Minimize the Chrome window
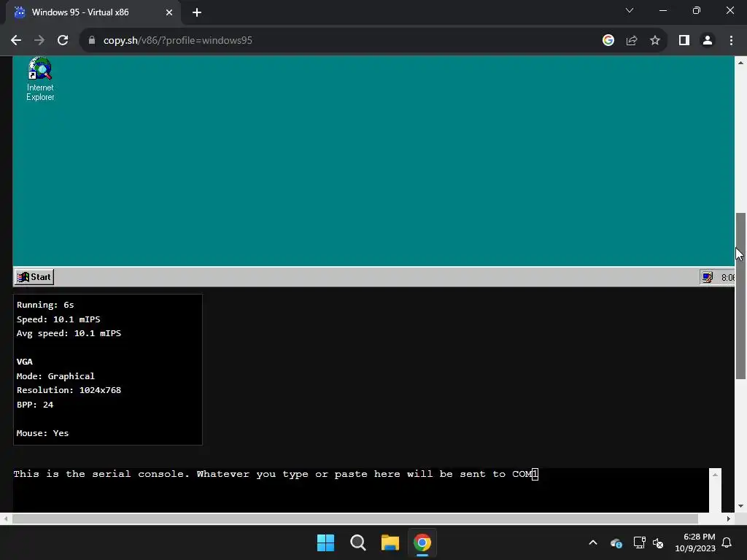The height and width of the screenshot is (560, 747). pyautogui.click(x=662, y=10)
